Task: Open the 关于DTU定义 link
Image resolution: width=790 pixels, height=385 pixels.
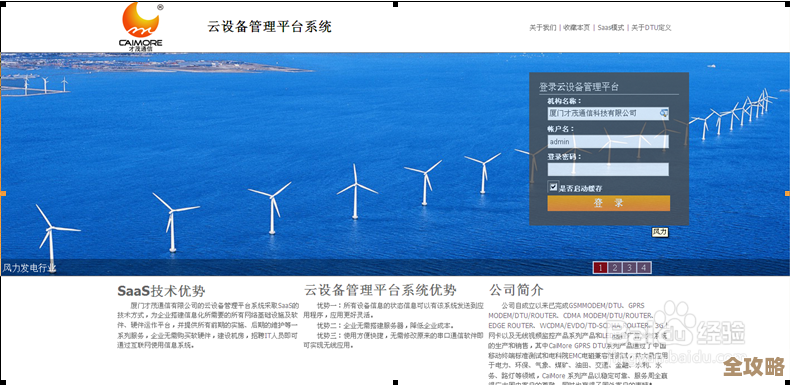Action: pos(651,28)
